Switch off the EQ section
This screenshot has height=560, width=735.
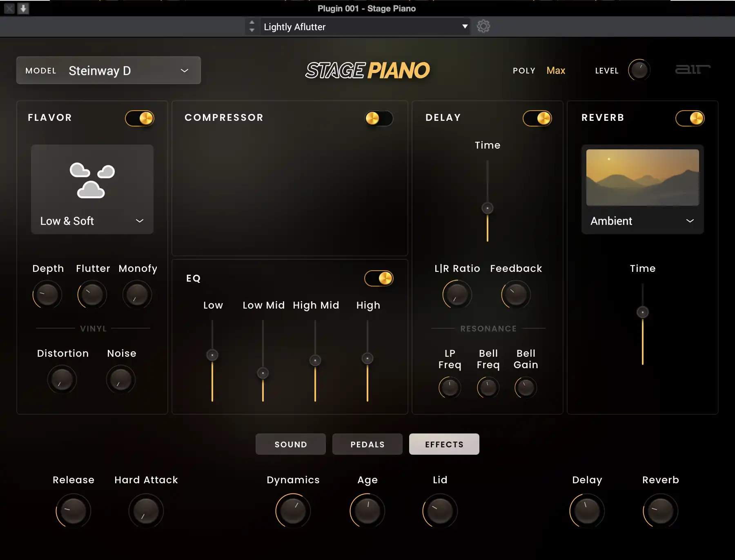click(x=379, y=278)
